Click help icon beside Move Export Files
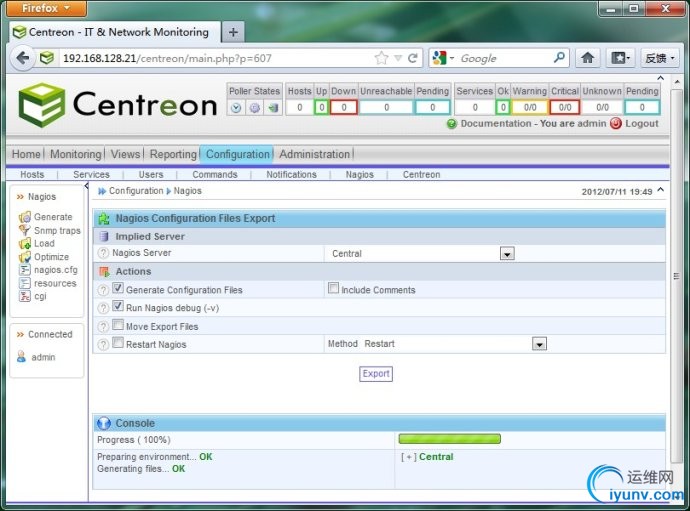The height and width of the screenshot is (511, 690). point(103,327)
